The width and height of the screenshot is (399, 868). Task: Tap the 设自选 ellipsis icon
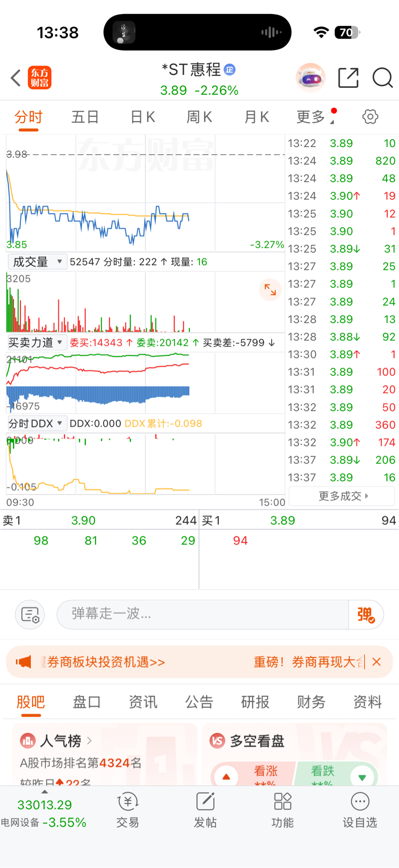[x=360, y=801]
